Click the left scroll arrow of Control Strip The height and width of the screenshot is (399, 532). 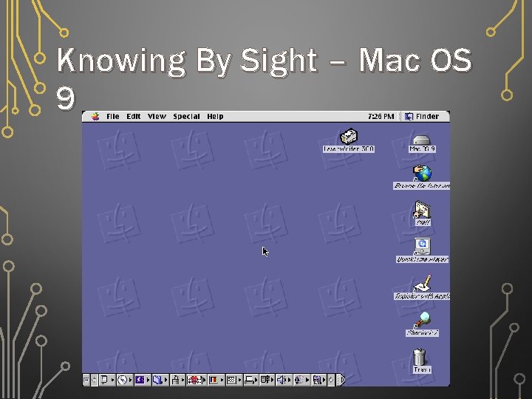tap(95, 380)
